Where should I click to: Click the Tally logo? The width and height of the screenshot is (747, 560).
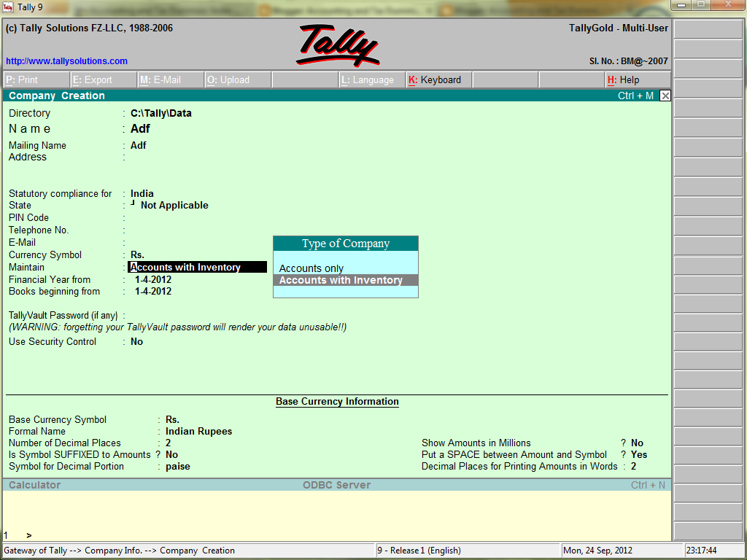[x=337, y=45]
